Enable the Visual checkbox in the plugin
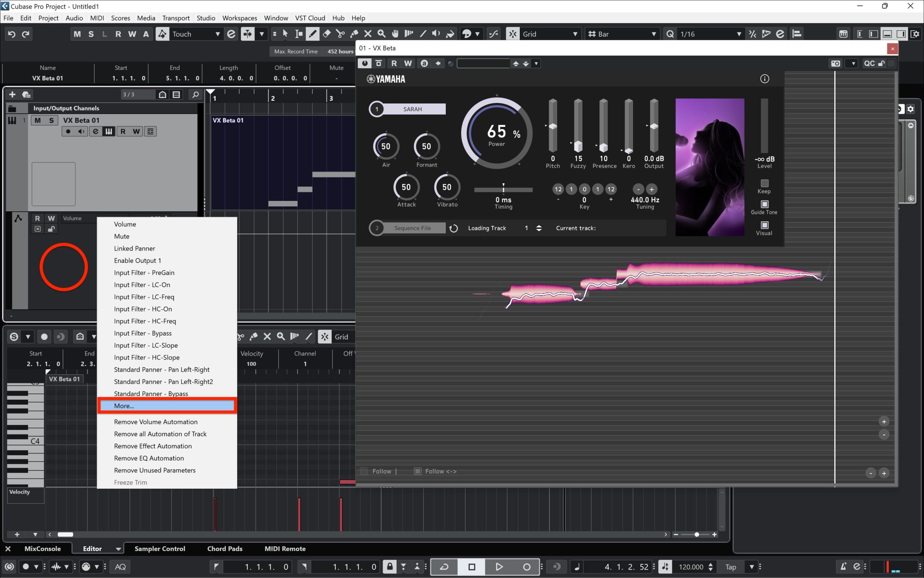This screenshot has width=924, height=578. [x=764, y=225]
